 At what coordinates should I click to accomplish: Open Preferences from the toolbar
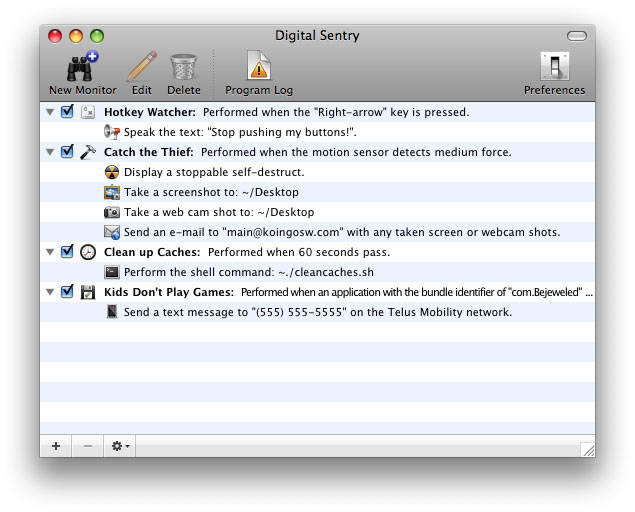click(x=554, y=68)
